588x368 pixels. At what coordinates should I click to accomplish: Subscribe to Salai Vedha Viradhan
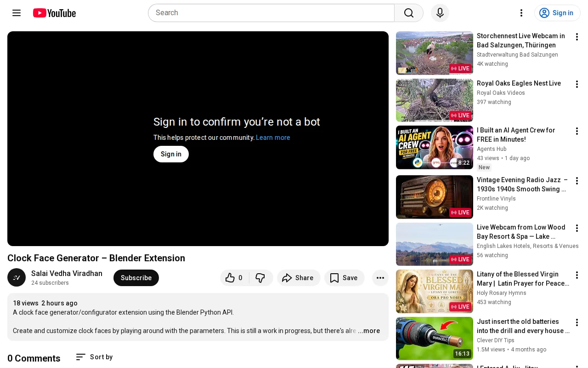point(136,278)
